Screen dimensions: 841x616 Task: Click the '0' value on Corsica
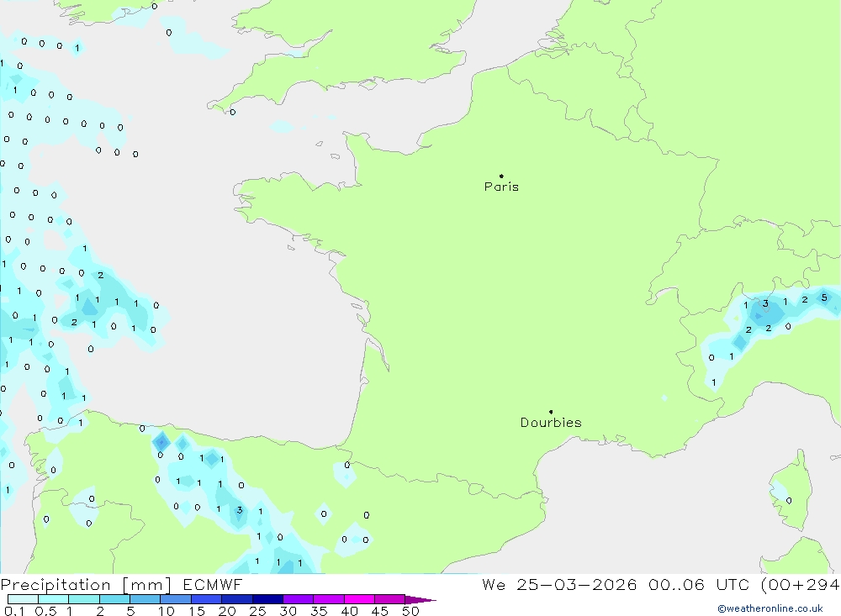(x=789, y=501)
